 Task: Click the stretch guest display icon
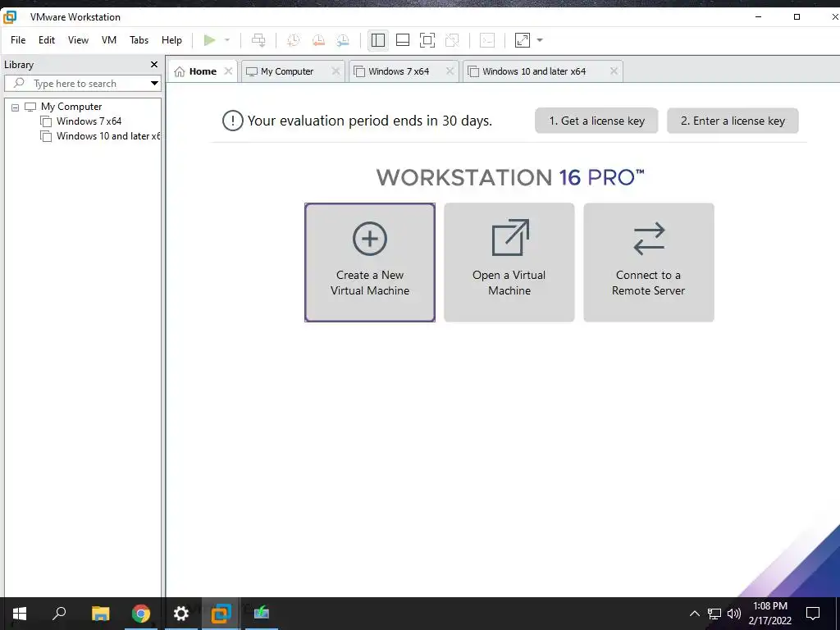(x=523, y=40)
